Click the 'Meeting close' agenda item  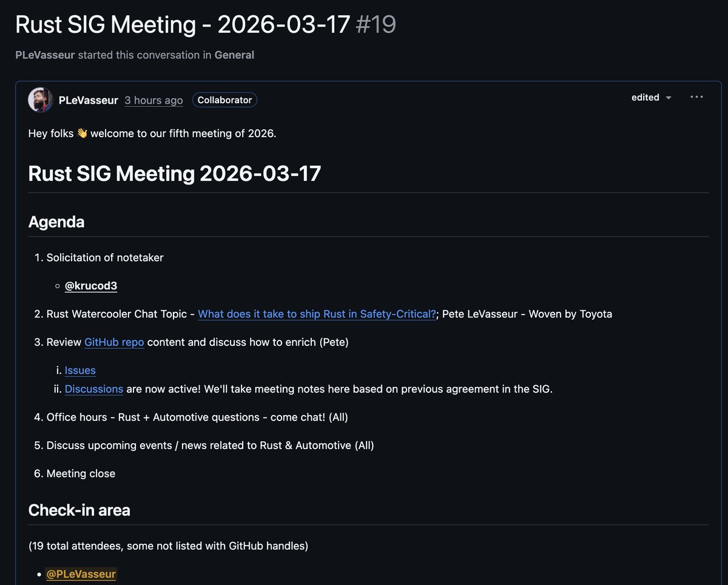(x=81, y=473)
